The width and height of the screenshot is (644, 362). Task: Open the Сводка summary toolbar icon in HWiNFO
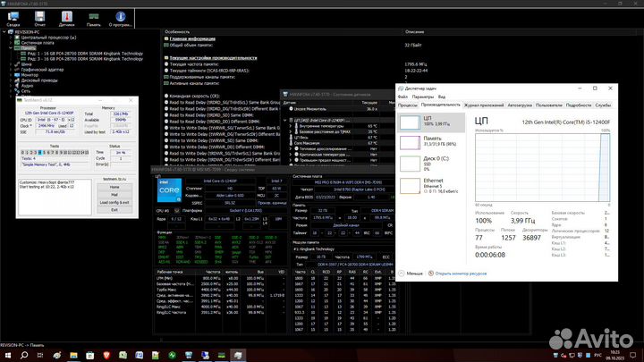click(13, 19)
